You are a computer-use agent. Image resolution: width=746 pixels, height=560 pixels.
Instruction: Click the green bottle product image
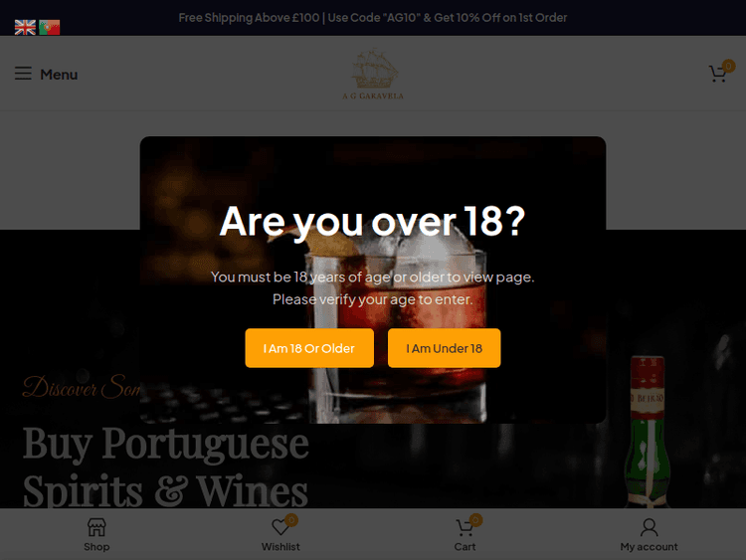648,432
